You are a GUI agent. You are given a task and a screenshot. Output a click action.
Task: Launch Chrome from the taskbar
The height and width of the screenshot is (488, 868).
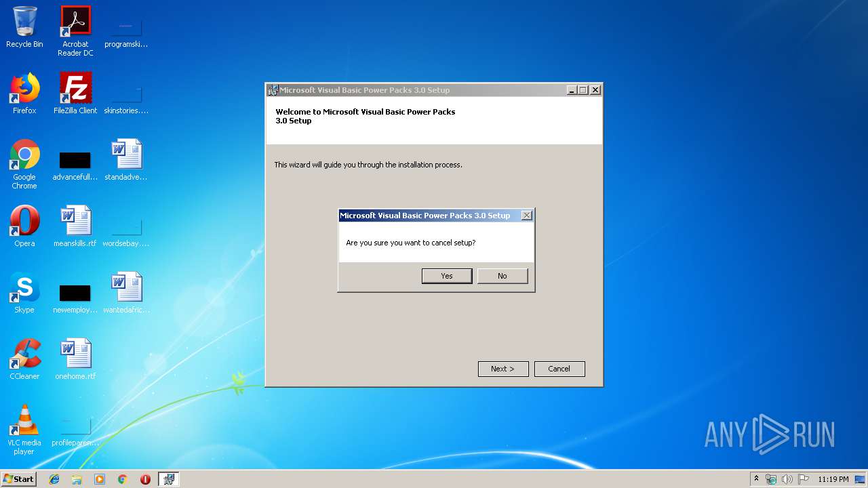pos(123,479)
